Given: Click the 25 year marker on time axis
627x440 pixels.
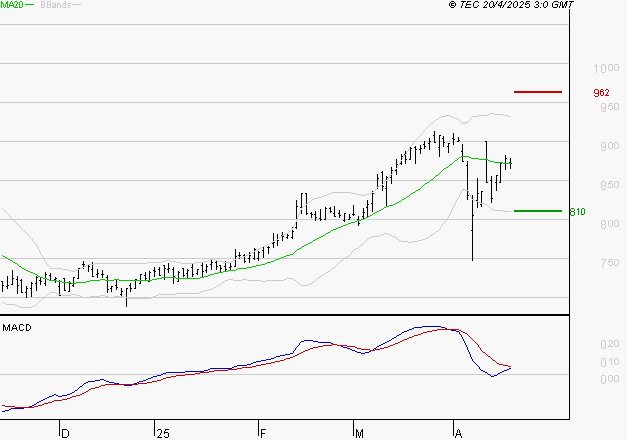Looking at the screenshot, I should tap(163, 434).
